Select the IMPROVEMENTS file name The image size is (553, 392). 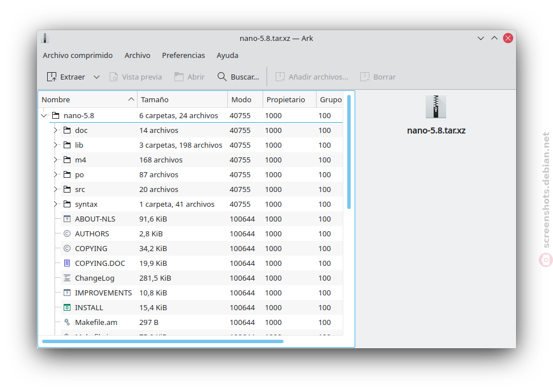[103, 293]
